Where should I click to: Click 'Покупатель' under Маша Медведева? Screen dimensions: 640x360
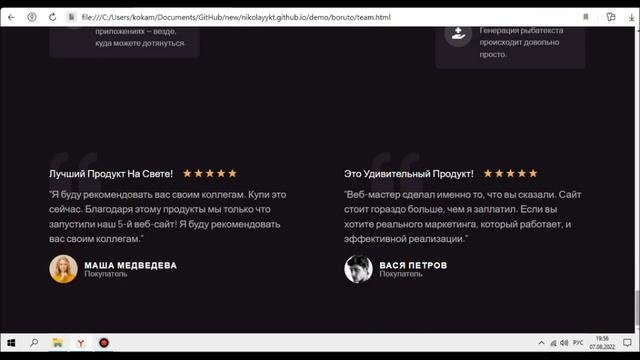pos(106,274)
